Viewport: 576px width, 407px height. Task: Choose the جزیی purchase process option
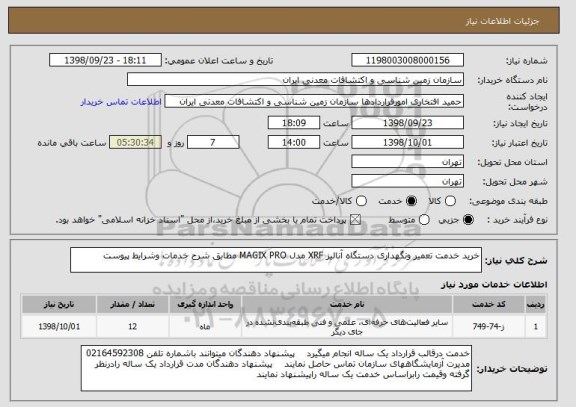coord(468,220)
